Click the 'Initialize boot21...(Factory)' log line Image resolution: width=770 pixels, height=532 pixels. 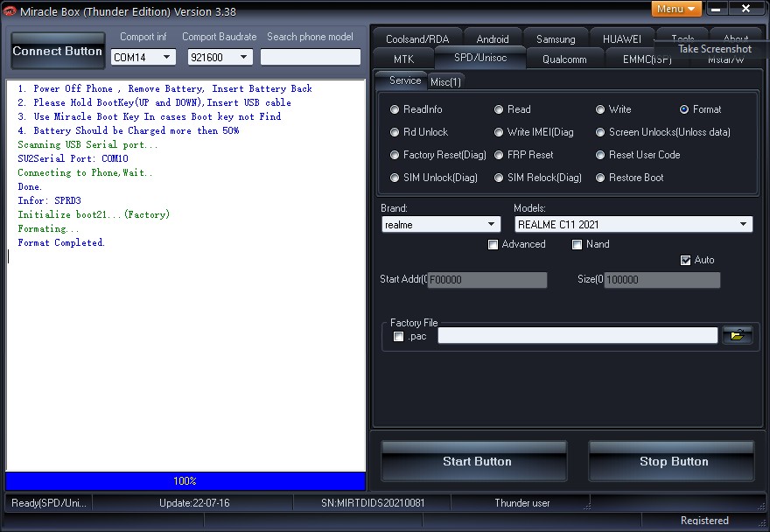pyautogui.click(x=94, y=214)
